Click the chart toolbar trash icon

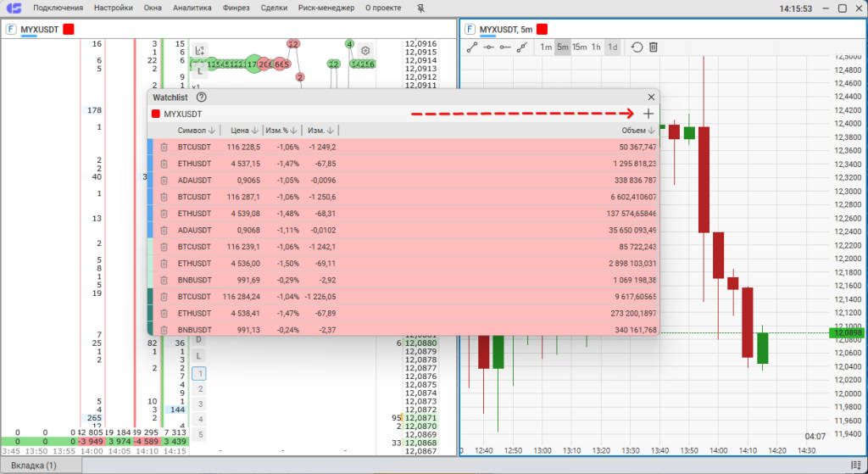654,47
